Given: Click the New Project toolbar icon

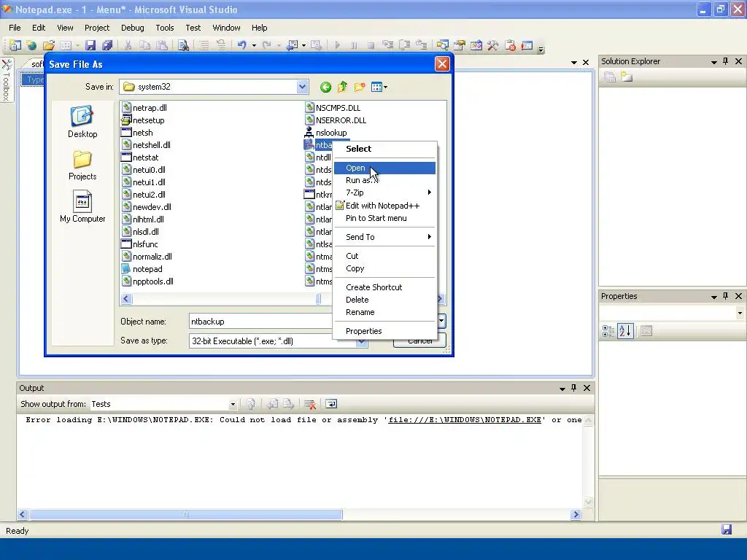Looking at the screenshot, I should click(x=15, y=45).
